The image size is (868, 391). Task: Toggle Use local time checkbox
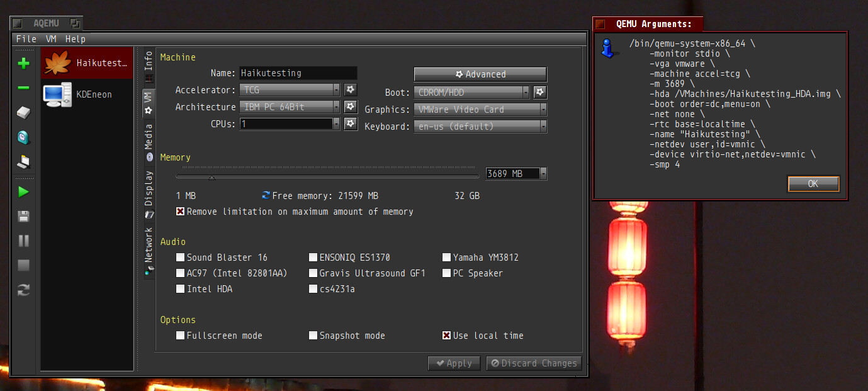point(446,335)
